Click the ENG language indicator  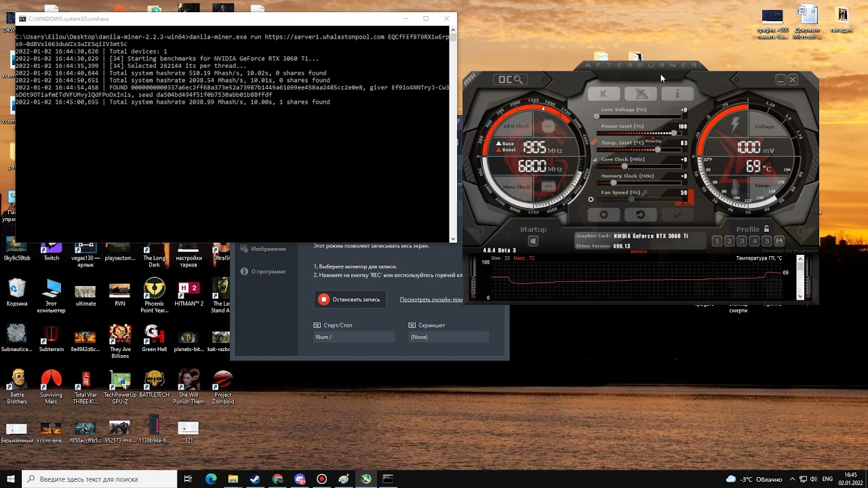pyautogui.click(x=827, y=479)
